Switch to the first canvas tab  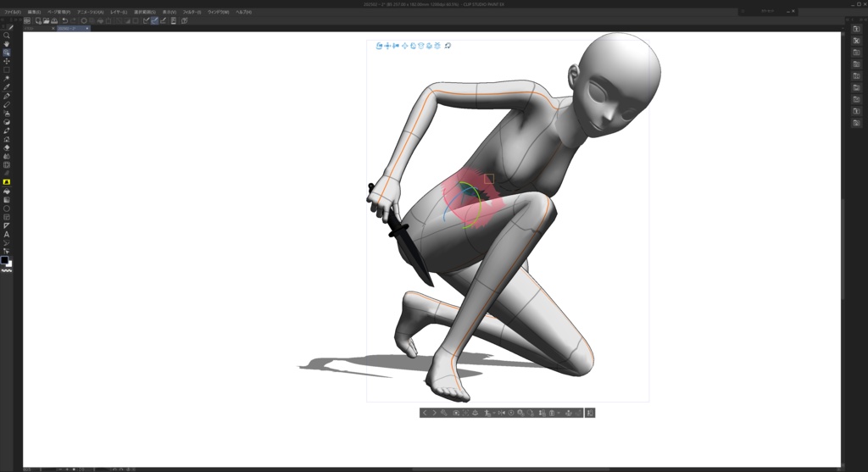coord(36,28)
